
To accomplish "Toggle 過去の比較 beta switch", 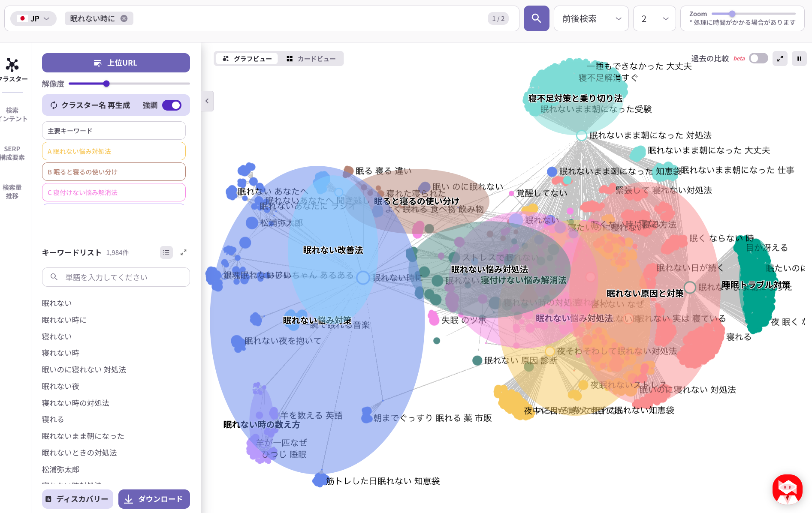I will click(x=758, y=58).
